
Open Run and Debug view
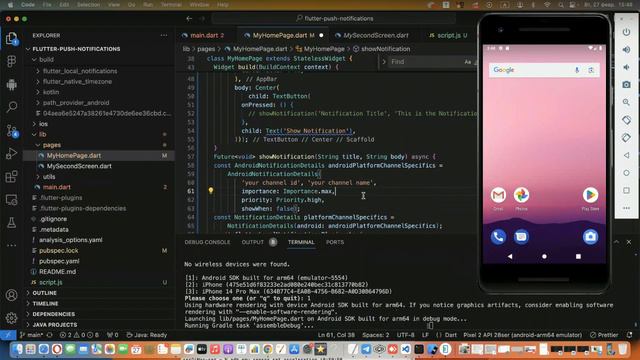click(x=11, y=153)
